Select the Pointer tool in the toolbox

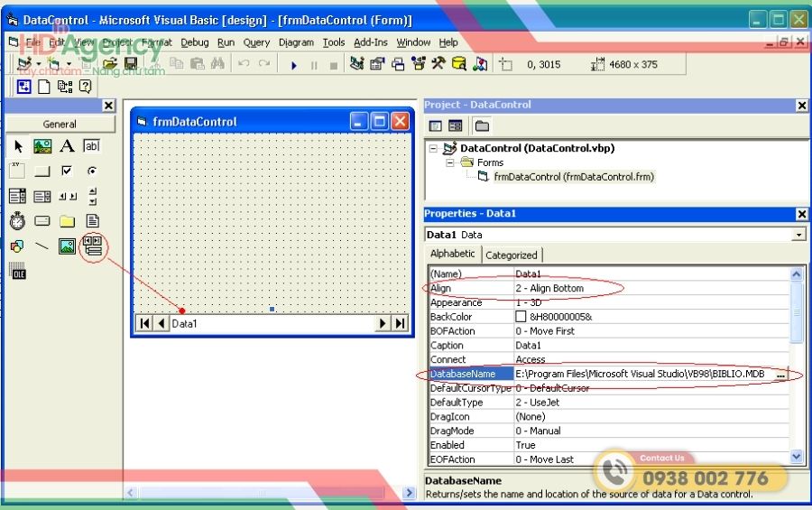tap(18, 146)
